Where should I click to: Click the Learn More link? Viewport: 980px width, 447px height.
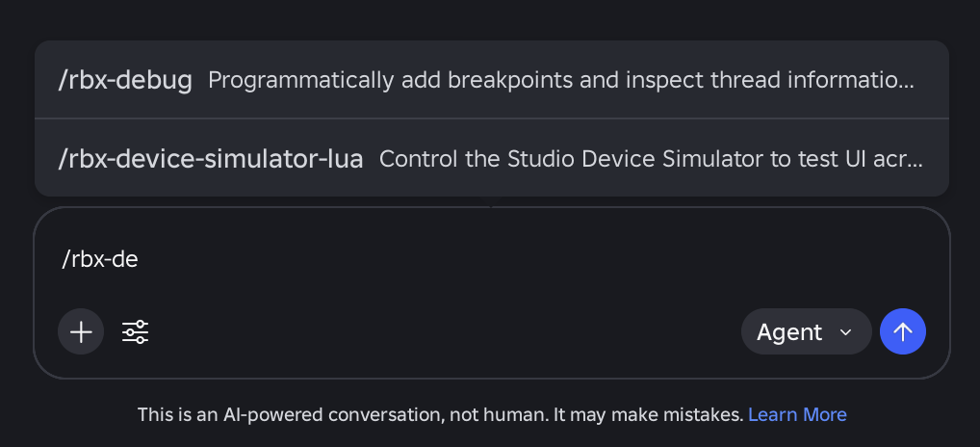coord(797,414)
